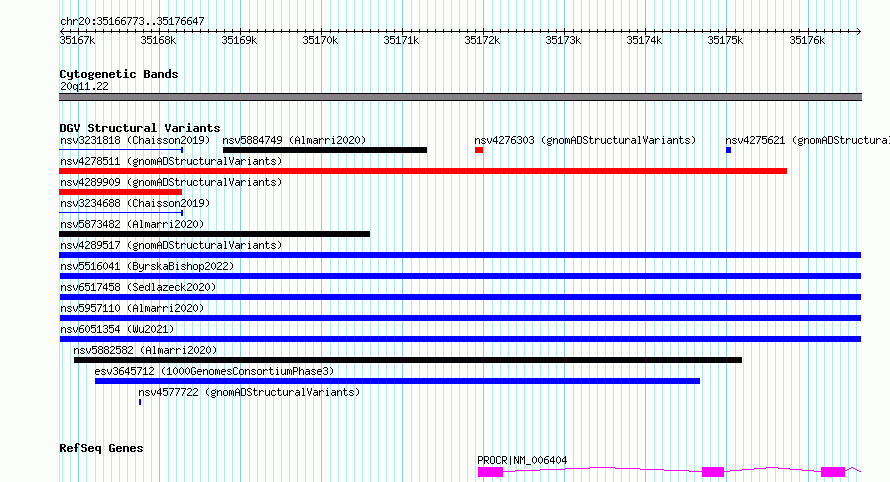Click the long red nsv4278511 bar
Screen dimensions: 890x482
tap(423, 171)
